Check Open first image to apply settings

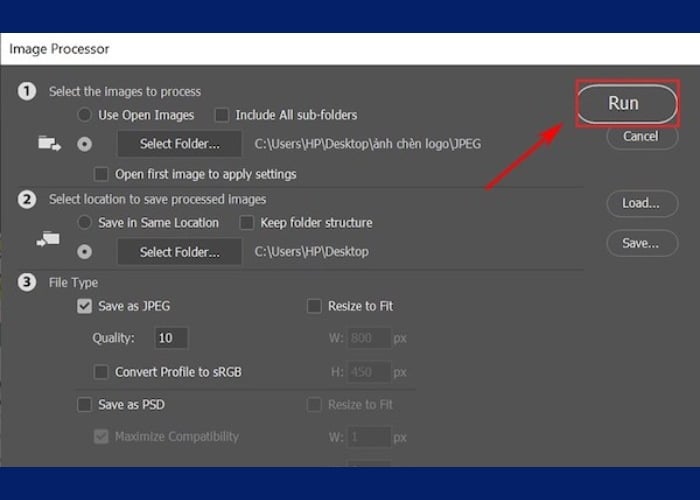pyautogui.click(x=101, y=174)
